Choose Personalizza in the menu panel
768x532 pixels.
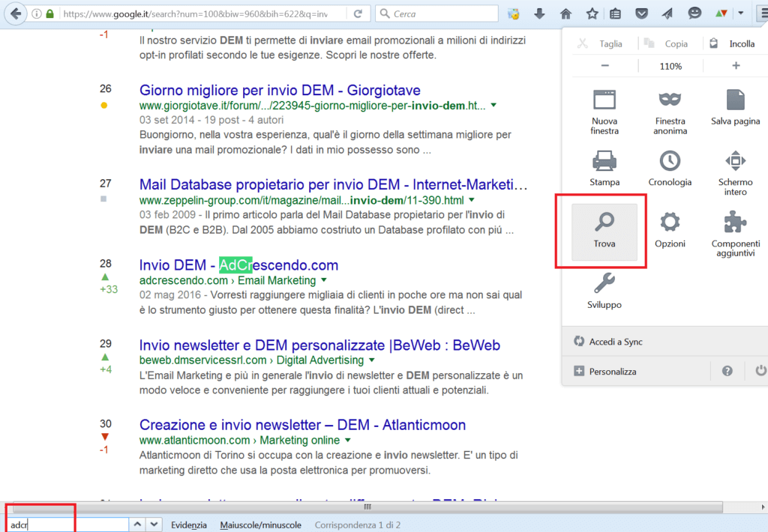[x=613, y=371]
